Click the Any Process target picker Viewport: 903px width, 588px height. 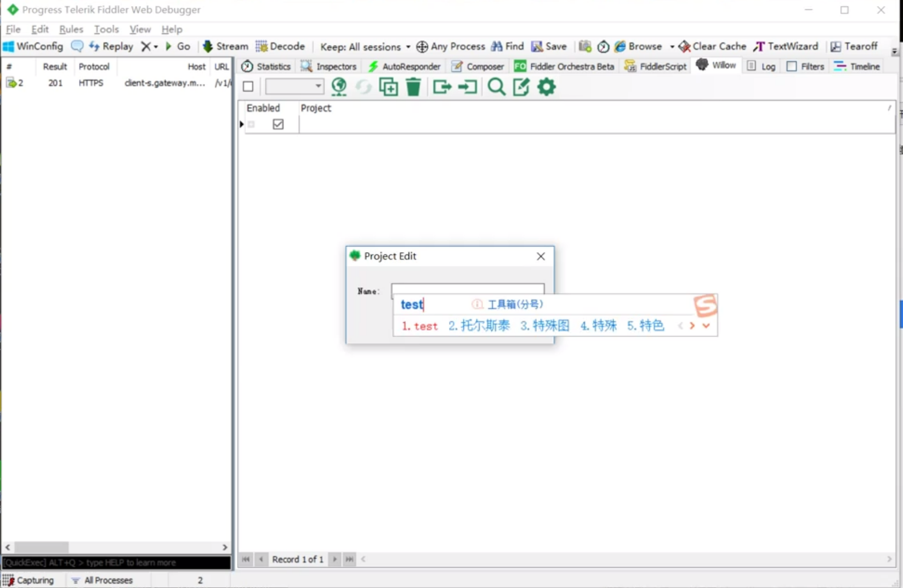[451, 47]
